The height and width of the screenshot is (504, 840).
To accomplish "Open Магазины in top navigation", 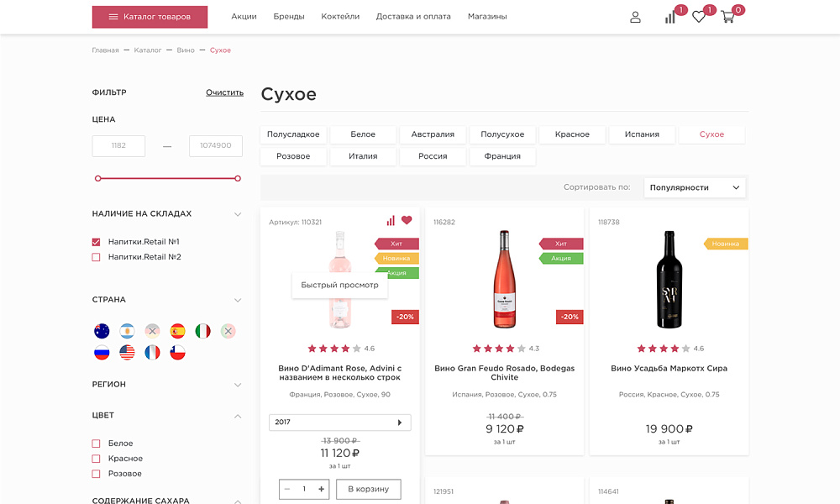I will click(487, 17).
